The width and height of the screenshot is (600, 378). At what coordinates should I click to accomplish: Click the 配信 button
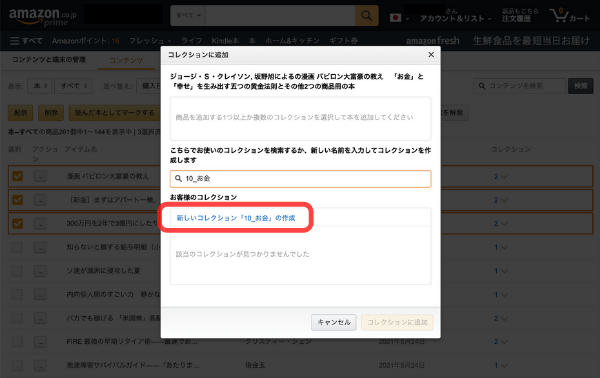pyautogui.click(x=20, y=112)
